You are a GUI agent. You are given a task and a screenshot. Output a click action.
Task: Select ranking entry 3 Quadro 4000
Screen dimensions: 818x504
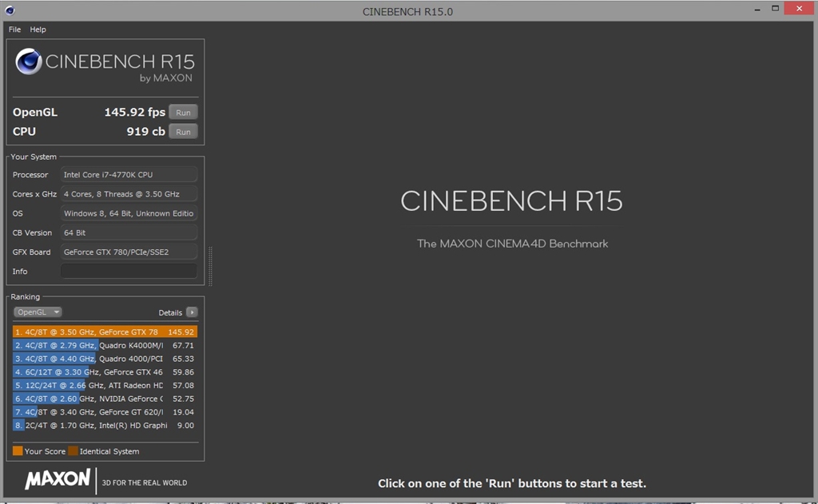105,359
